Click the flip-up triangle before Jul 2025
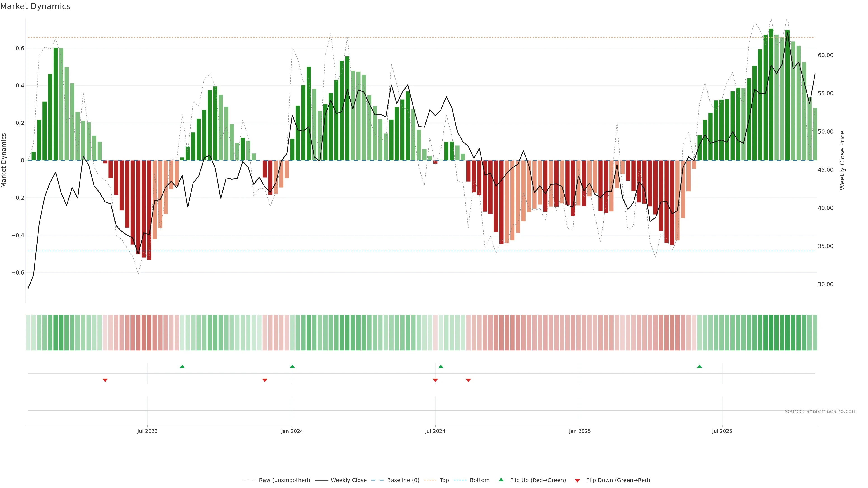Image resolution: width=868 pixels, height=488 pixels. click(700, 366)
